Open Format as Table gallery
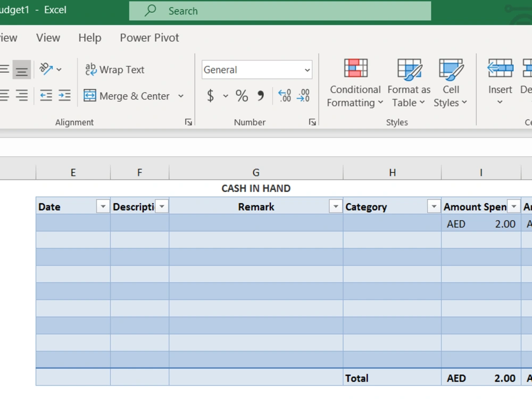The width and height of the screenshot is (532, 399). [x=409, y=83]
